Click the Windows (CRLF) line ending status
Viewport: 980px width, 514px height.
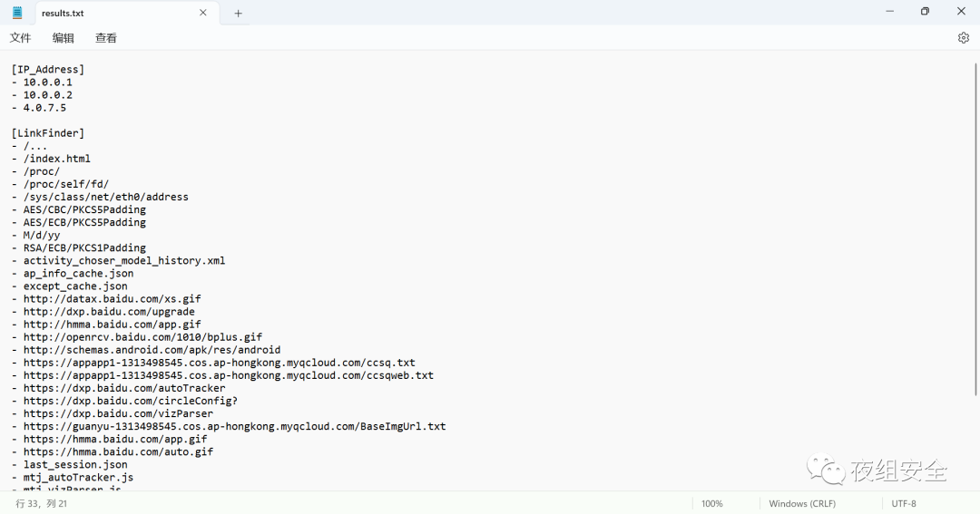[802, 503]
